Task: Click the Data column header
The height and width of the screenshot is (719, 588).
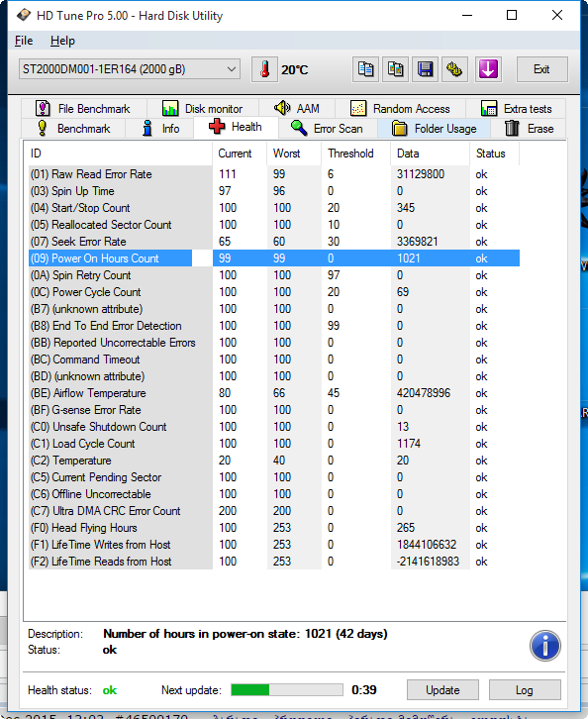Action: (431, 154)
